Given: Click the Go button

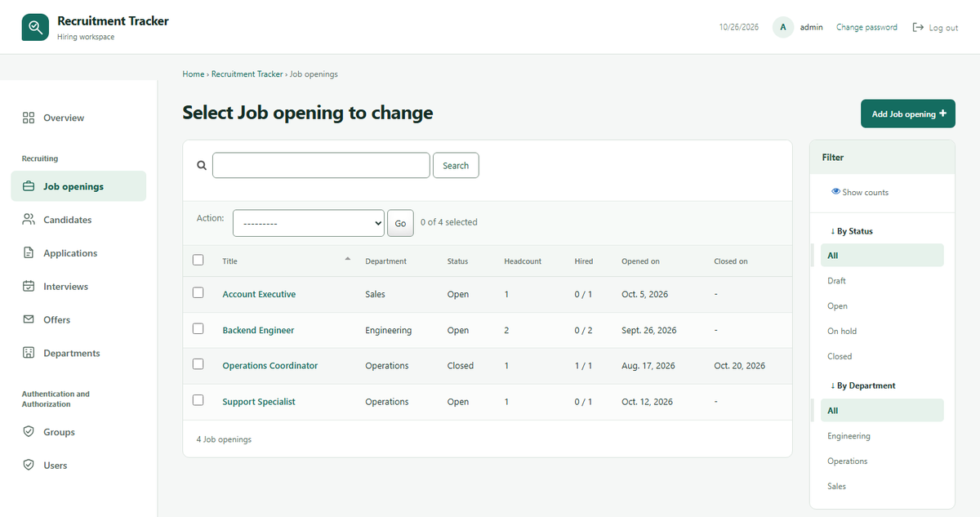Looking at the screenshot, I should 400,223.
